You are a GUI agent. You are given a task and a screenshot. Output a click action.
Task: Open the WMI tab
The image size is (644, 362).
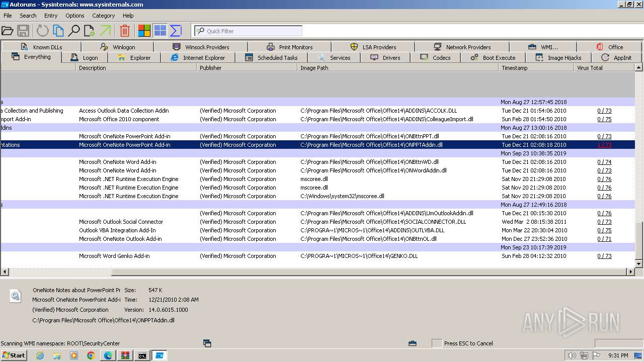[543, 47]
